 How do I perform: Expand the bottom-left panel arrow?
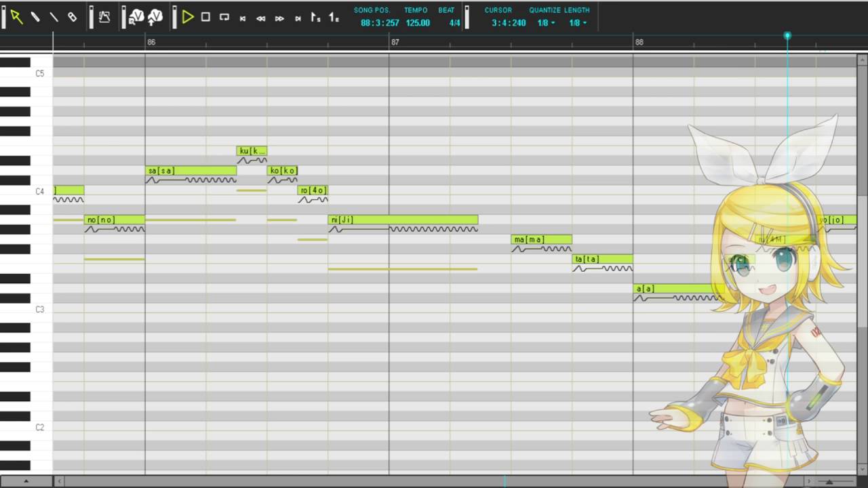26,481
